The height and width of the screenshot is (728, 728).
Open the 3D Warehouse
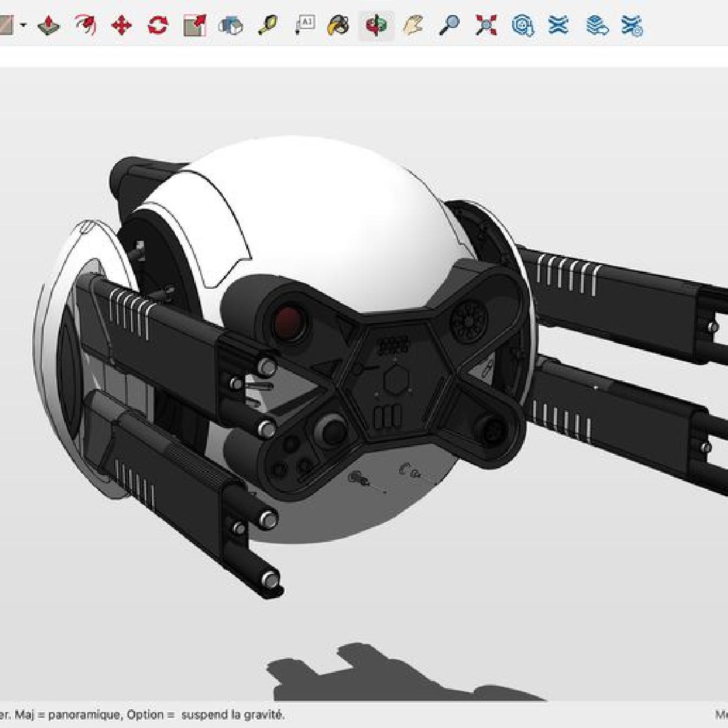(522, 25)
